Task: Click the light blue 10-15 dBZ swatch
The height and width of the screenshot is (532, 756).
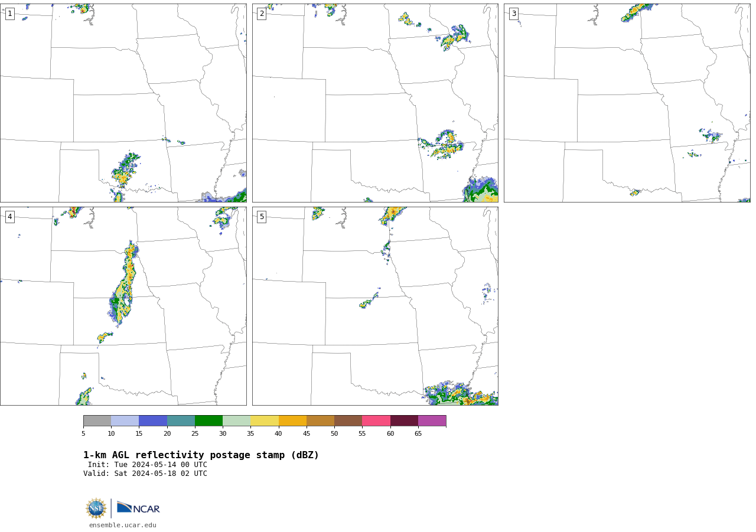Action: (x=125, y=421)
